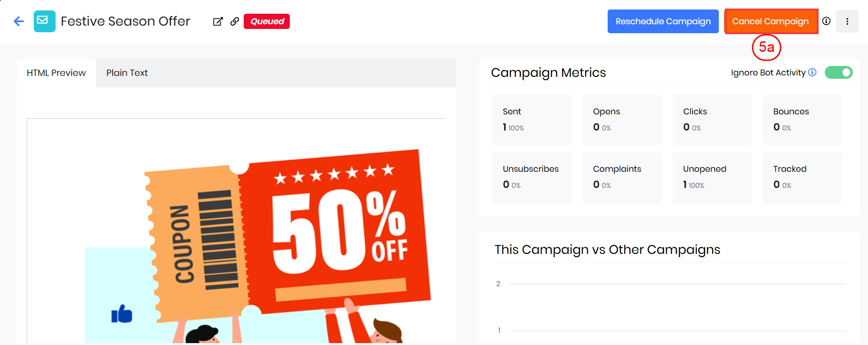Toggle the Ignore Bot Activity switch
Viewport: 868px width, 345px height.
(x=839, y=72)
